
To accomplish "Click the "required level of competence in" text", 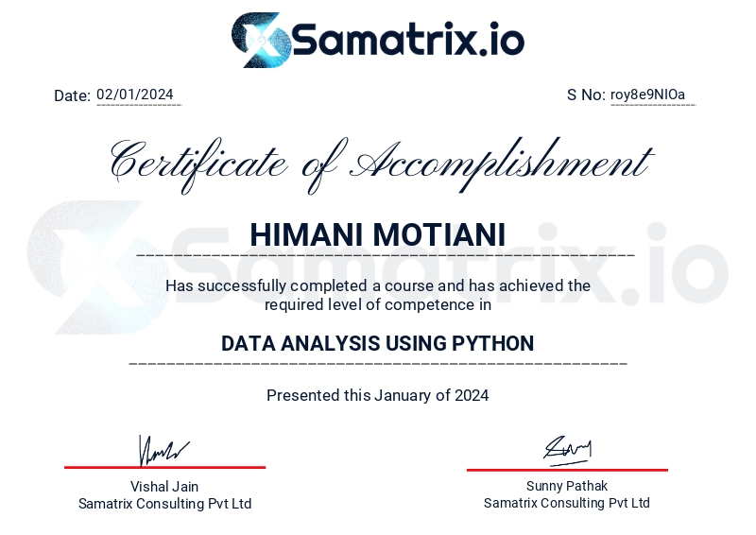I will [x=378, y=304].
